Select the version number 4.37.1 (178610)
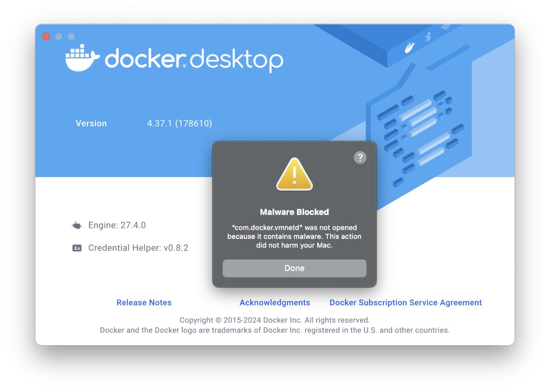Image resolution: width=550 pixels, height=392 pixels. click(x=180, y=123)
